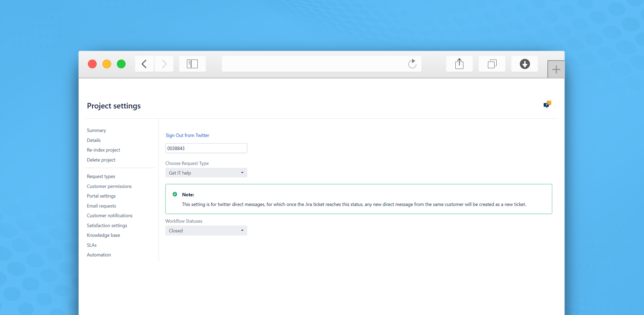Expand the Workflow Statuses dropdown
The width and height of the screenshot is (644, 315).
[x=206, y=231]
